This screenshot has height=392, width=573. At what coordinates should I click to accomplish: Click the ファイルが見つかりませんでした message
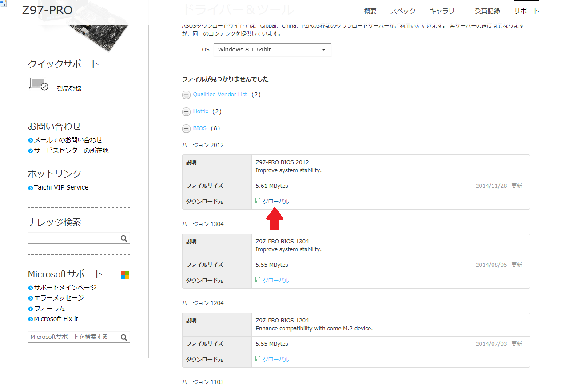click(225, 79)
